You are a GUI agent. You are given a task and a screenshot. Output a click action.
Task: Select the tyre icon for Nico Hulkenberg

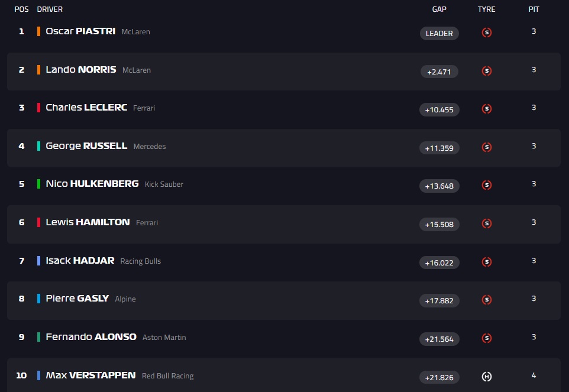(487, 185)
